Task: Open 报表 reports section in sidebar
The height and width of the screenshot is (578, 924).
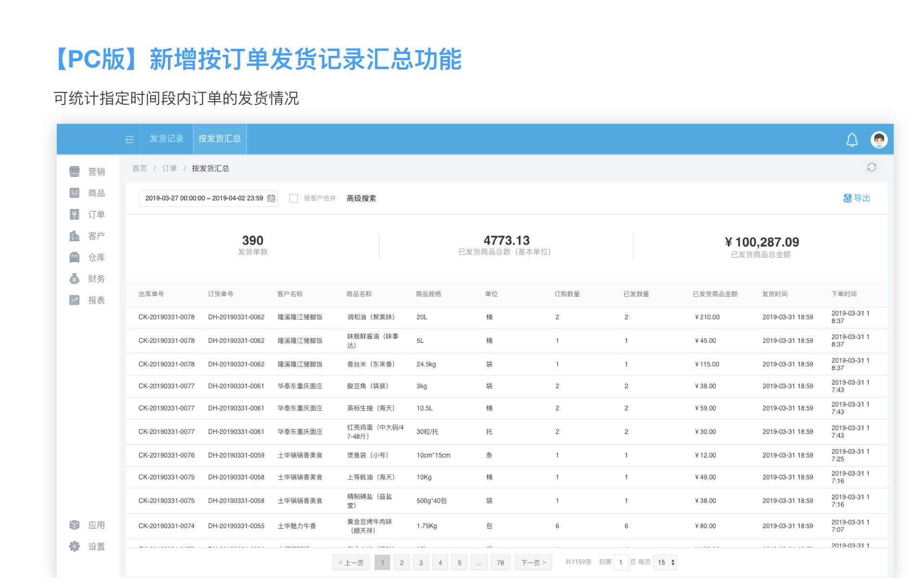Action: click(88, 300)
